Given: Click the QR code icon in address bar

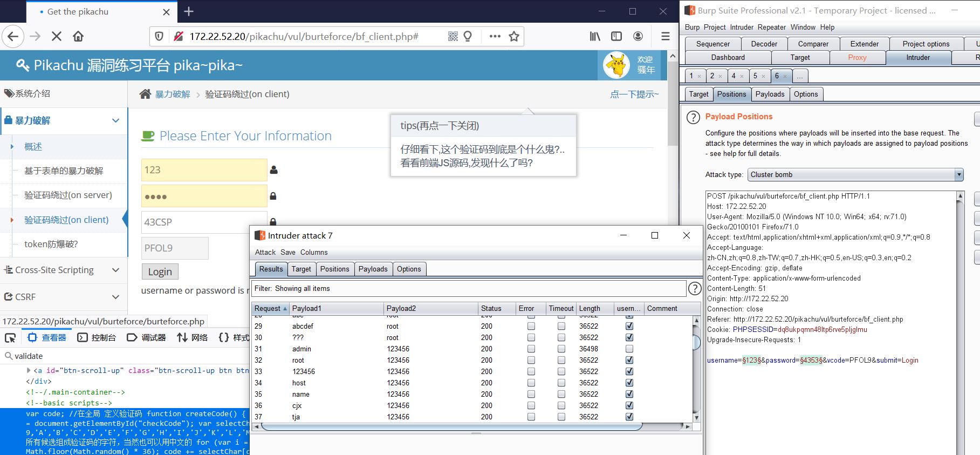Looking at the screenshot, I should pyautogui.click(x=453, y=36).
